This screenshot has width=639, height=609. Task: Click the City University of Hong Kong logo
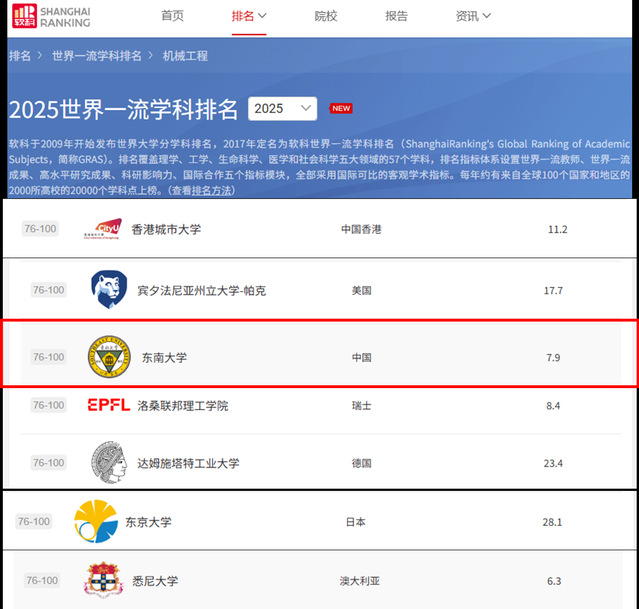click(102, 229)
